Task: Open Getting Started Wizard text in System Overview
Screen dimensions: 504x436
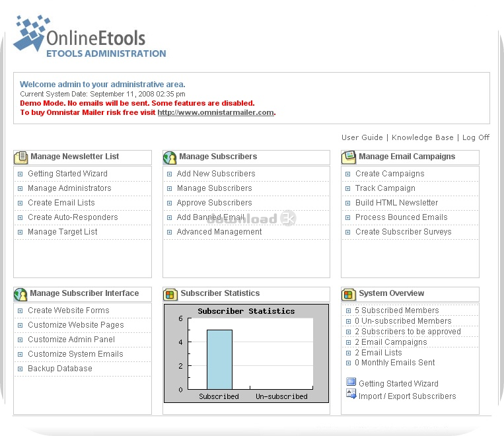Action: [x=398, y=384]
